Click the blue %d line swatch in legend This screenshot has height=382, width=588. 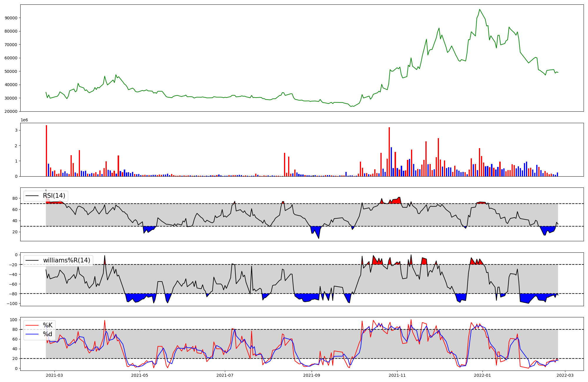coord(32,334)
